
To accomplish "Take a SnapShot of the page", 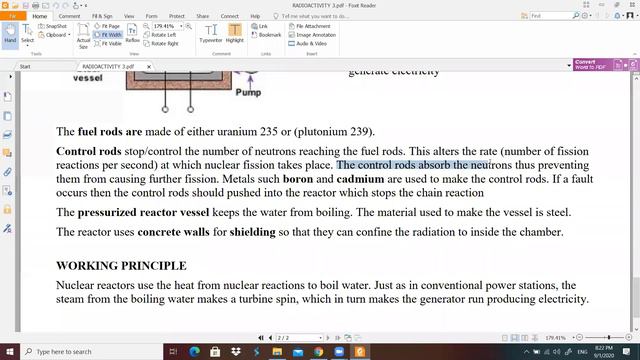I will [52, 26].
